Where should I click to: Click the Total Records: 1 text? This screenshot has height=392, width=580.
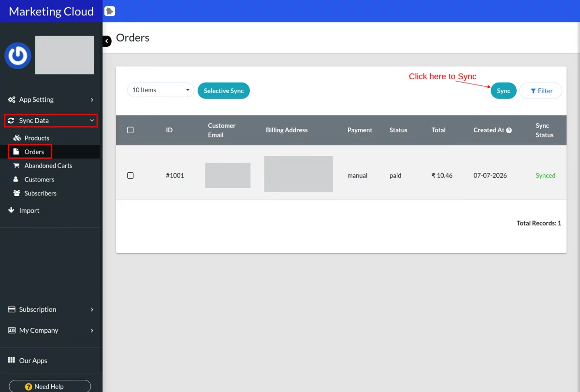click(539, 223)
